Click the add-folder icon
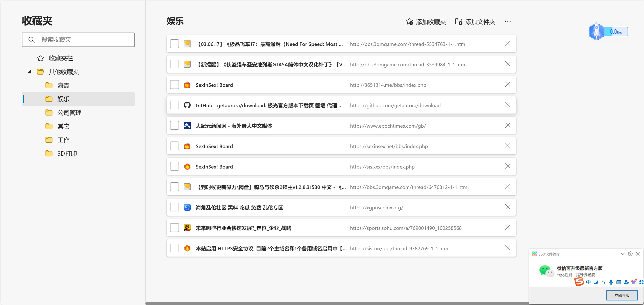This screenshot has height=305, width=644. (x=459, y=22)
